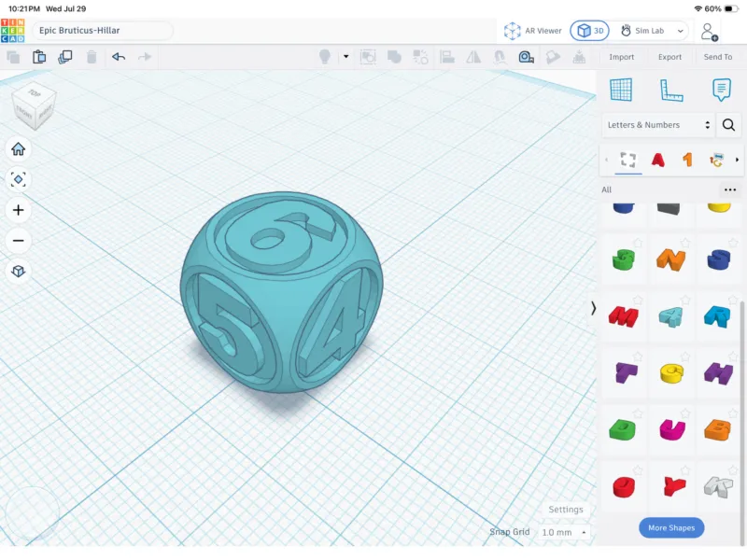Click the Home view icon
Image resolution: width=747 pixels, height=560 pixels.
pyautogui.click(x=18, y=149)
